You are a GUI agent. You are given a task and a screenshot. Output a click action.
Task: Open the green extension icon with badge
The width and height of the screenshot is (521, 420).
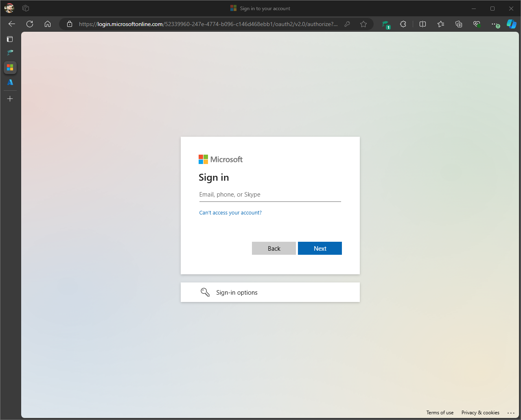[385, 24]
